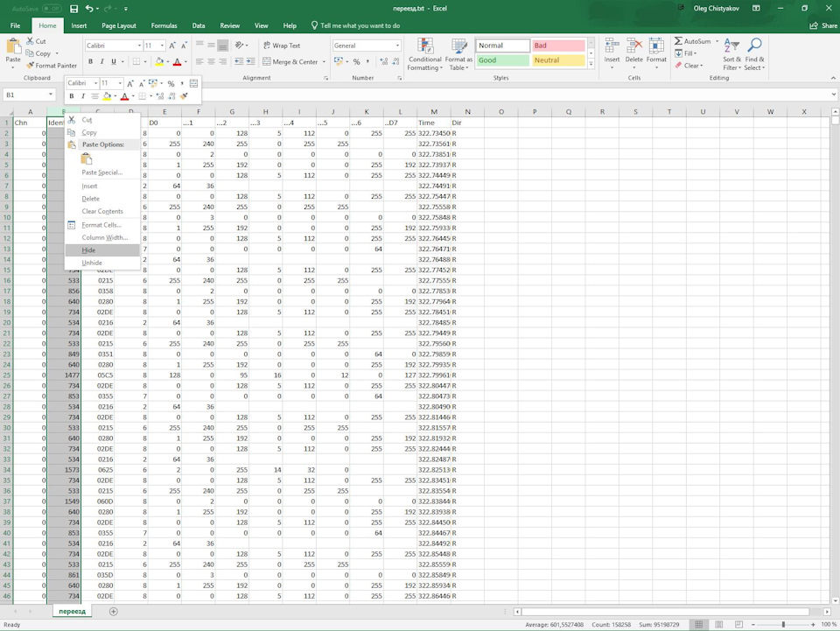
Task: Choose Paste Special in context menu
Action: [102, 172]
